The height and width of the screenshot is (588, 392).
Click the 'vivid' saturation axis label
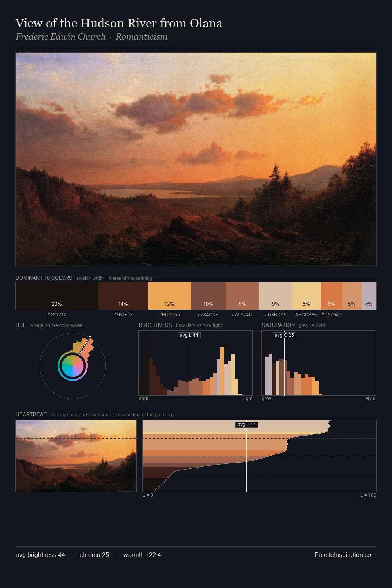coord(370,399)
